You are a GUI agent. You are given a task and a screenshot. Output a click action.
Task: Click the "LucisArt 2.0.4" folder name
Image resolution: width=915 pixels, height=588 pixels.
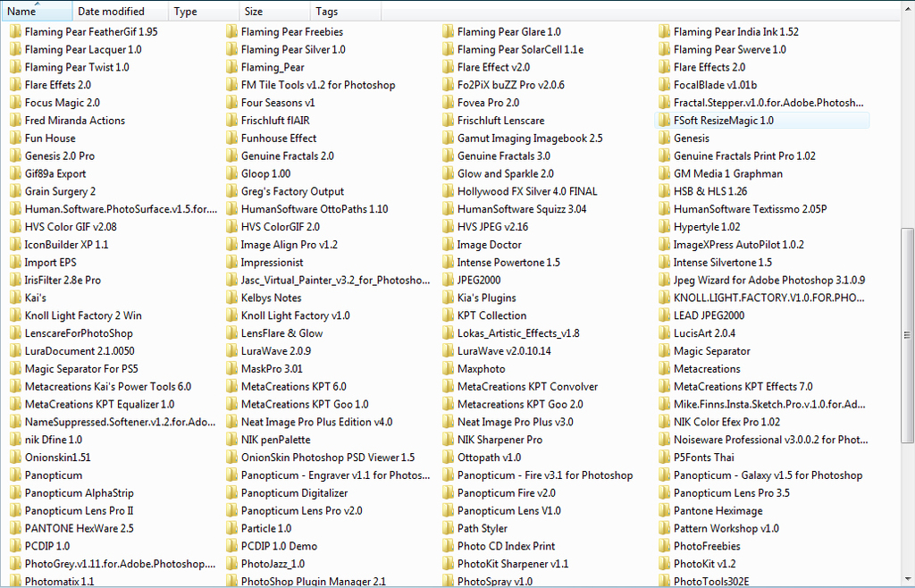[x=704, y=333]
